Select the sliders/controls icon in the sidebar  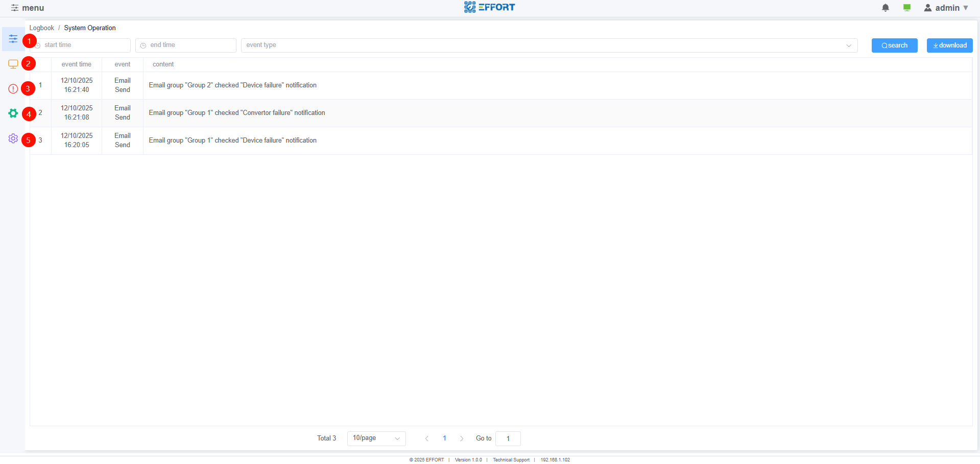coord(13,39)
